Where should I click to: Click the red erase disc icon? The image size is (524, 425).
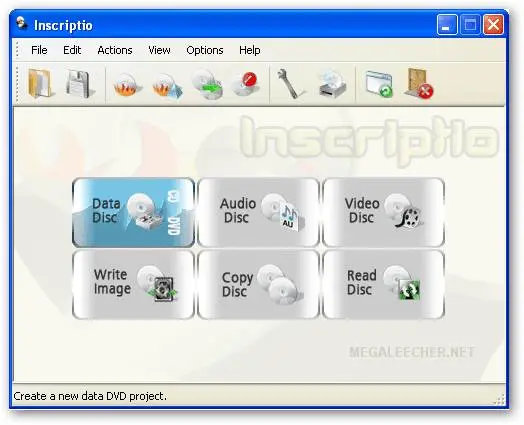tap(246, 84)
